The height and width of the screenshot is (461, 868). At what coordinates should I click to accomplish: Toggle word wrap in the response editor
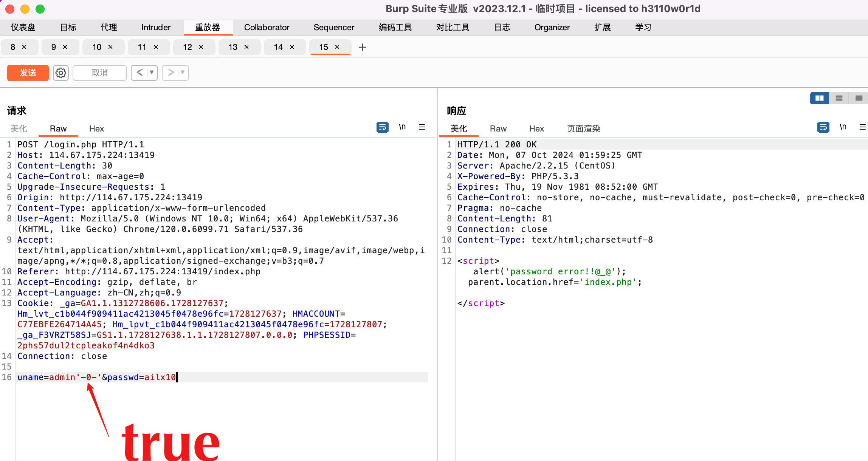pyautogui.click(x=823, y=127)
